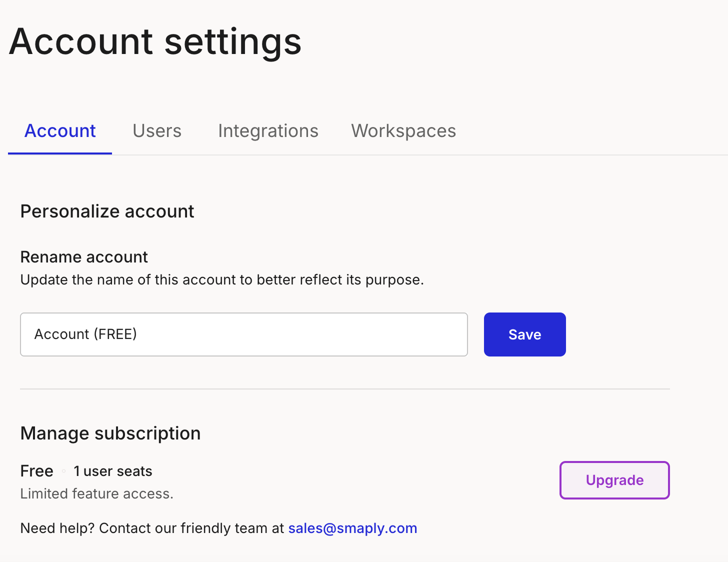Switch to the Users tab
728x562 pixels.
[157, 131]
